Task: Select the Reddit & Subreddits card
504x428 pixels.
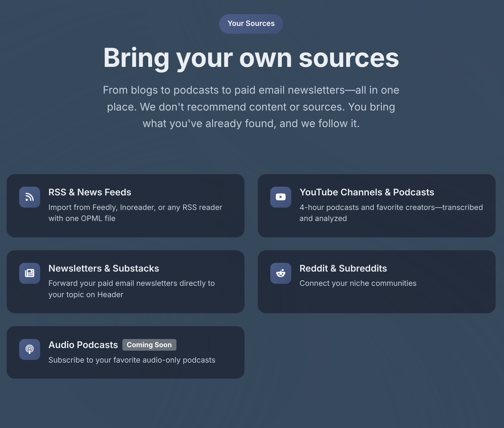Action: [x=377, y=281]
